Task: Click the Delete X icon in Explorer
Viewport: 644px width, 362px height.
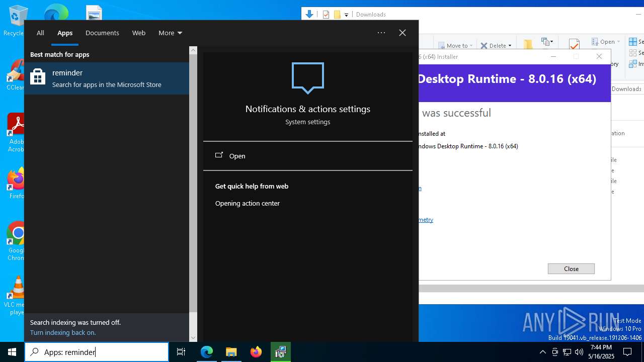Action: point(484,46)
